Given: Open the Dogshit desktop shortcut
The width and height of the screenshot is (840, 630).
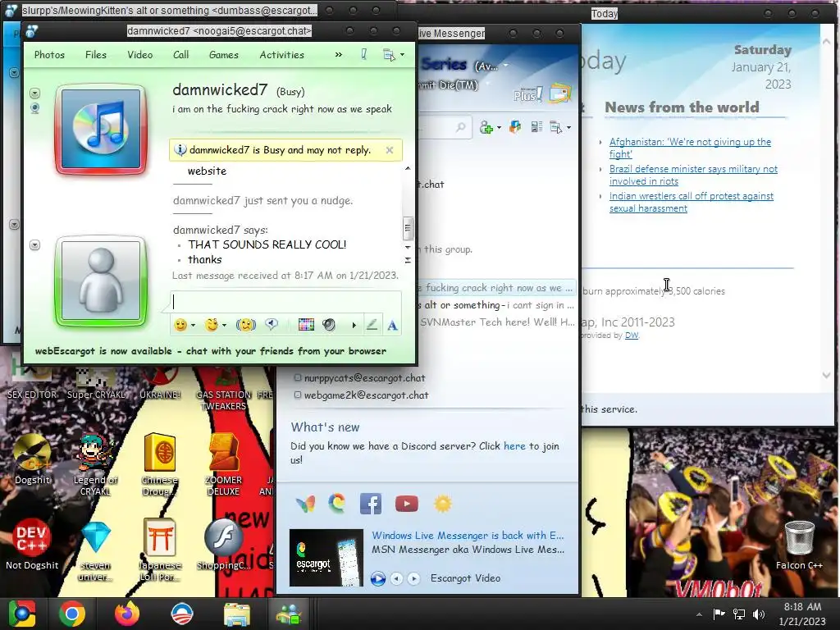Looking at the screenshot, I should (32, 459).
